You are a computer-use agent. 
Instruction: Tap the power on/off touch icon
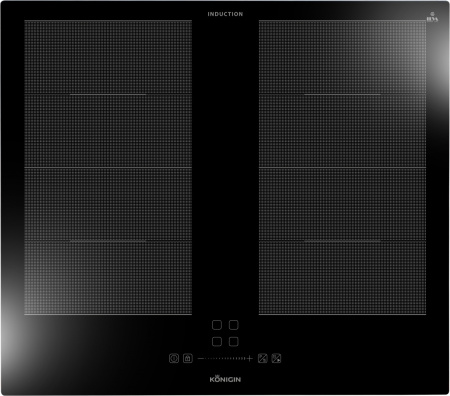point(174,358)
